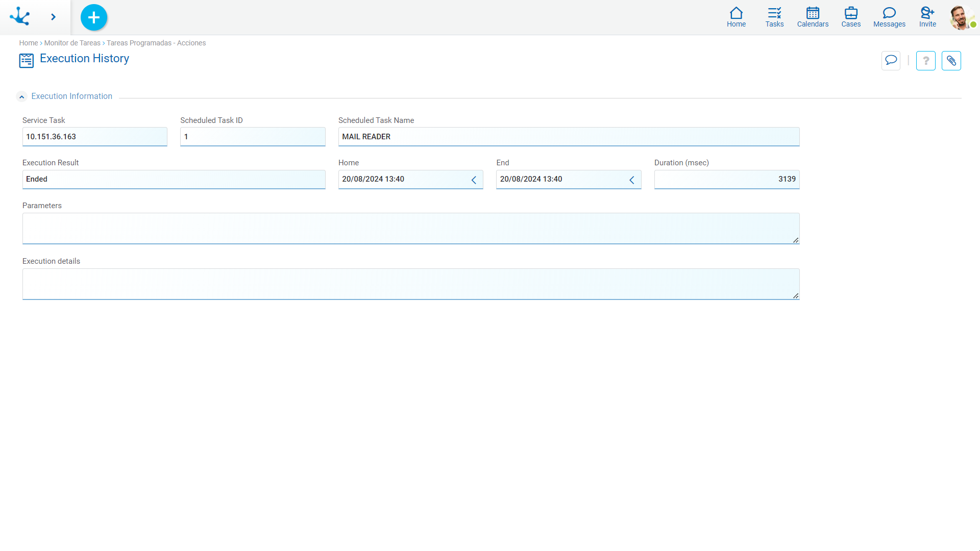Open the comments speech bubble icon
This screenshot has width=980, height=551.
(890, 60)
